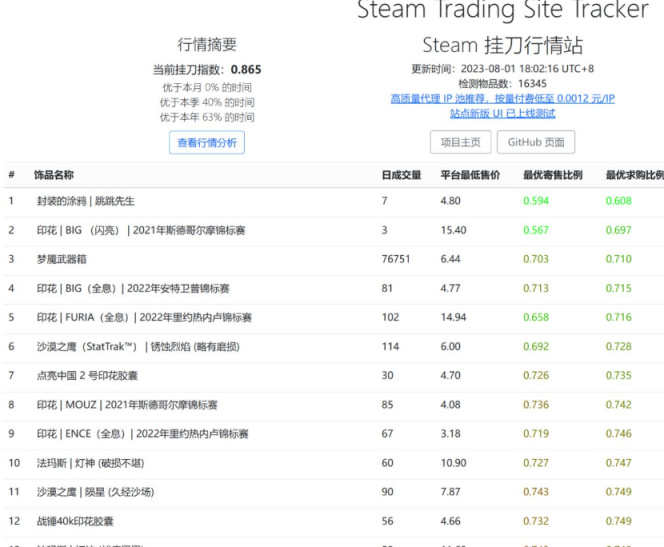The image size is (664, 547).
Task: Click sell ratio 0.594 in row 1
Action: pyautogui.click(x=536, y=201)
